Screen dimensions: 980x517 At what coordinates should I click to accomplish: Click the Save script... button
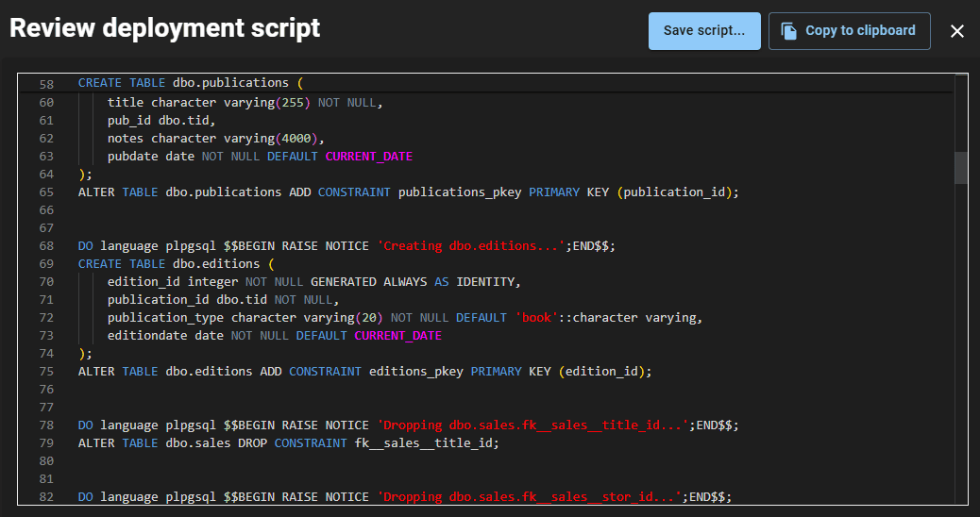click(704, 31)
